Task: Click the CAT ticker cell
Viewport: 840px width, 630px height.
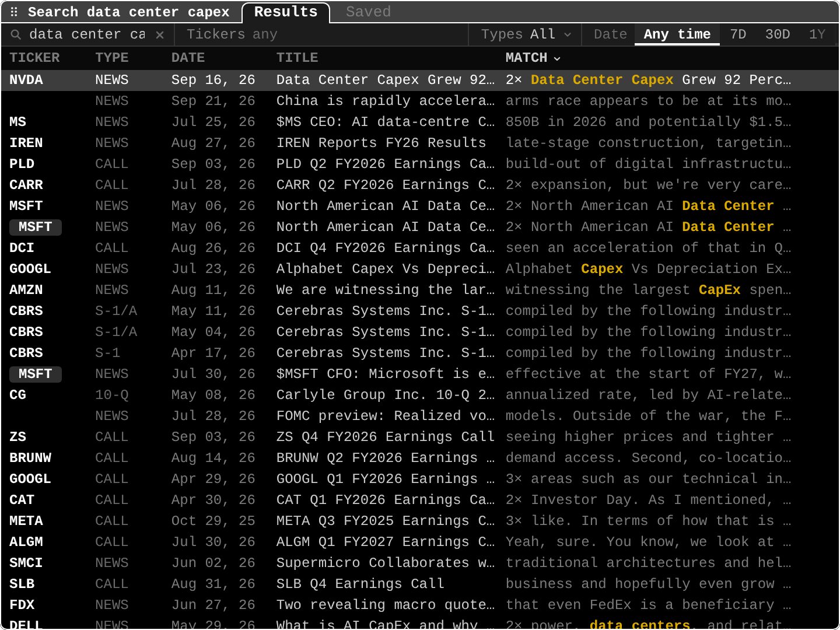Action: 22,500
